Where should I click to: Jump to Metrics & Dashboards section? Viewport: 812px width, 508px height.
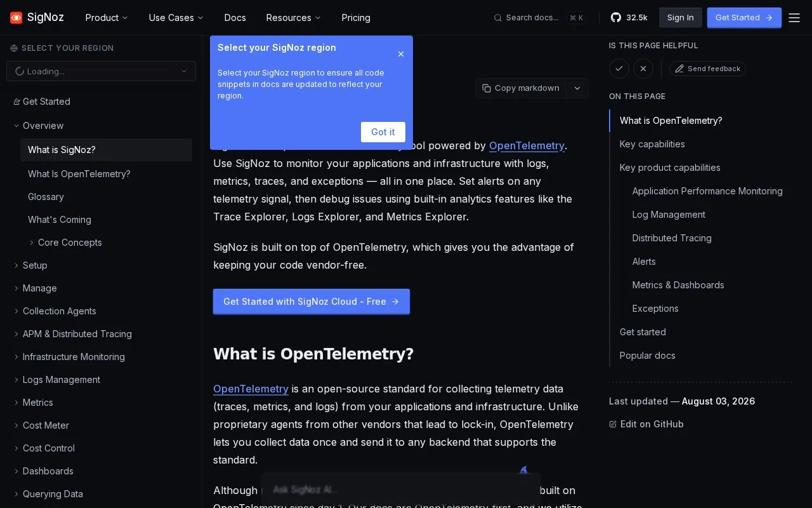(678, 285)
